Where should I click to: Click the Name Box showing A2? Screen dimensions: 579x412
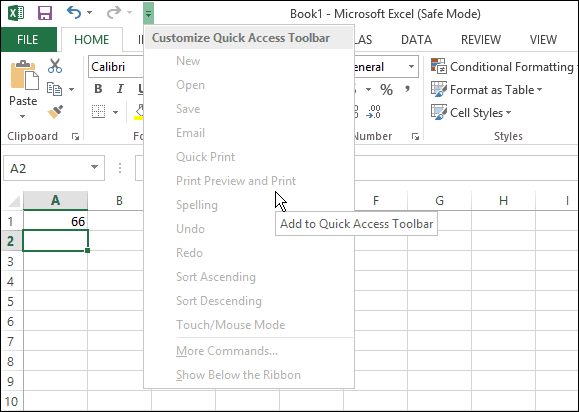tap(47, 168)
